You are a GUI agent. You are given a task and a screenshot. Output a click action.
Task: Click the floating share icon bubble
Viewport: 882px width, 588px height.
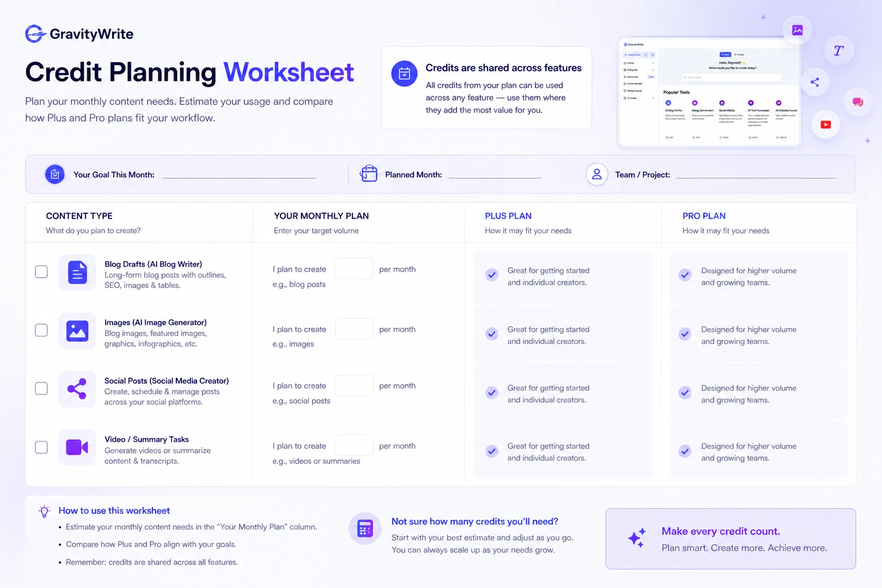[815, 82]
